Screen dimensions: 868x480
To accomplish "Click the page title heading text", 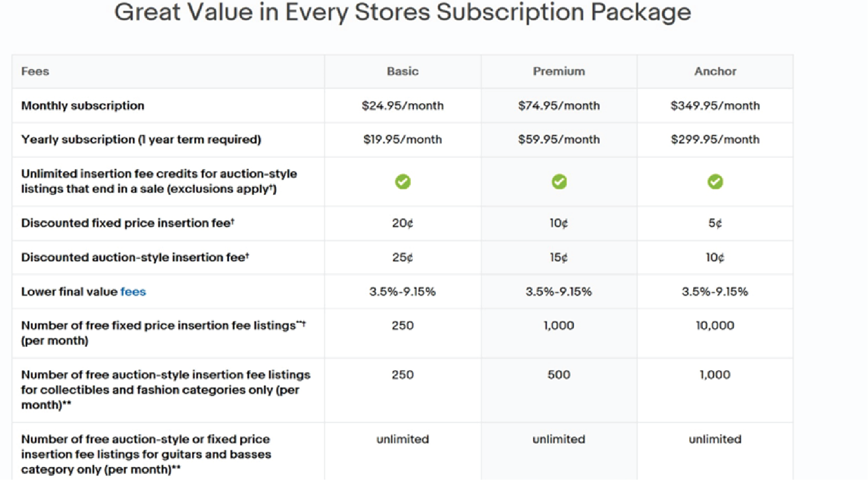I will point(403,12).
